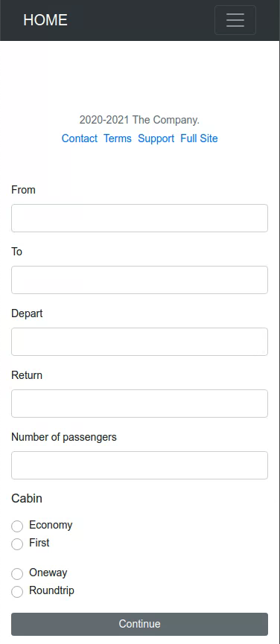
Task: Click into the Depart date field
Action: coord(139,342)
